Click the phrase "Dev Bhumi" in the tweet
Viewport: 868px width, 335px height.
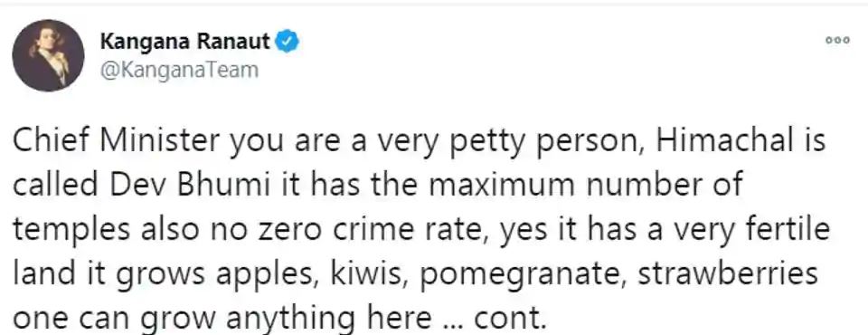(190, 186)
